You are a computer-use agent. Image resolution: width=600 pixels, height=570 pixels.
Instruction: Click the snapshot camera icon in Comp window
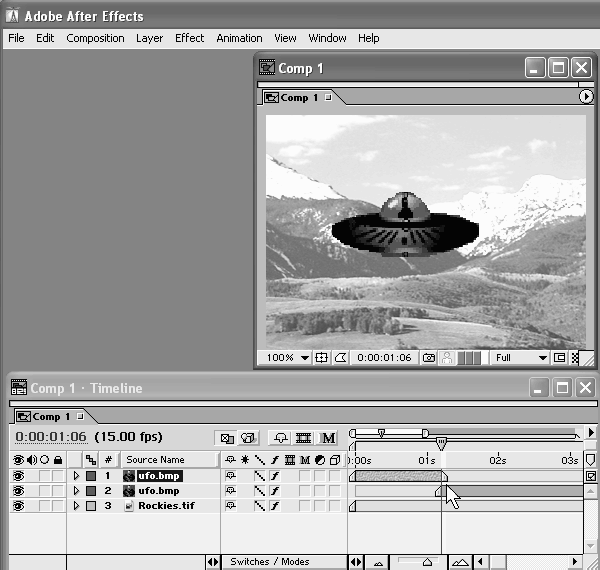click(429, 357)
